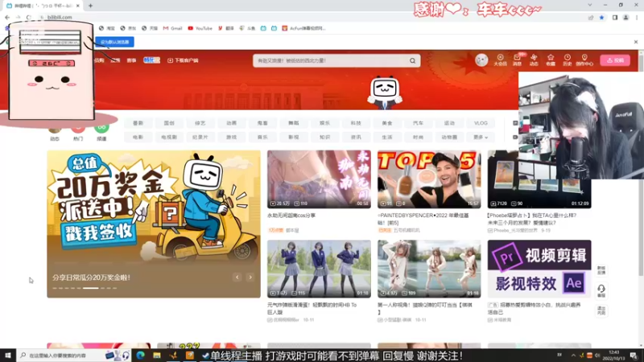
Task: Click the search magnifier icon in Bilibili
Action: pyautogui.click(x=412, y=61)
